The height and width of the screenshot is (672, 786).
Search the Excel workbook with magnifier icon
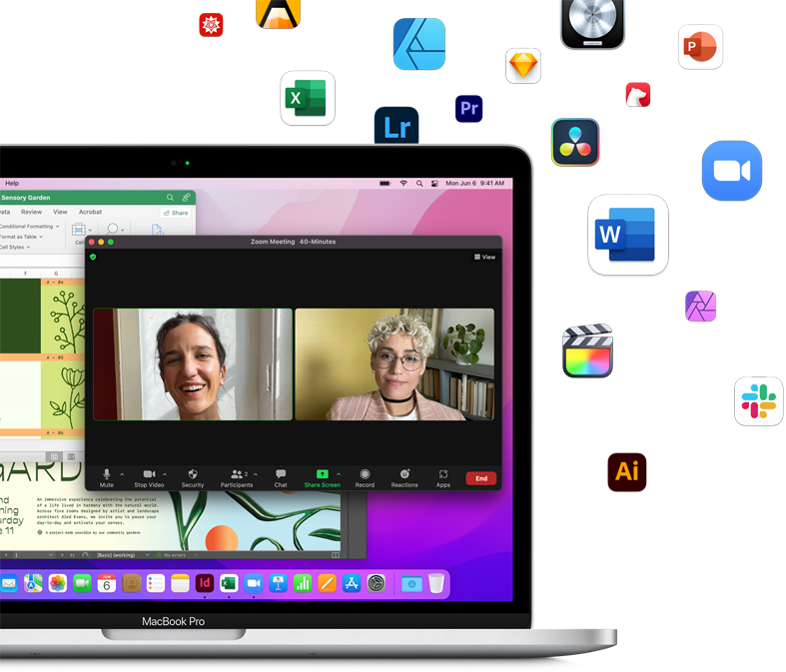coord(171,198)
